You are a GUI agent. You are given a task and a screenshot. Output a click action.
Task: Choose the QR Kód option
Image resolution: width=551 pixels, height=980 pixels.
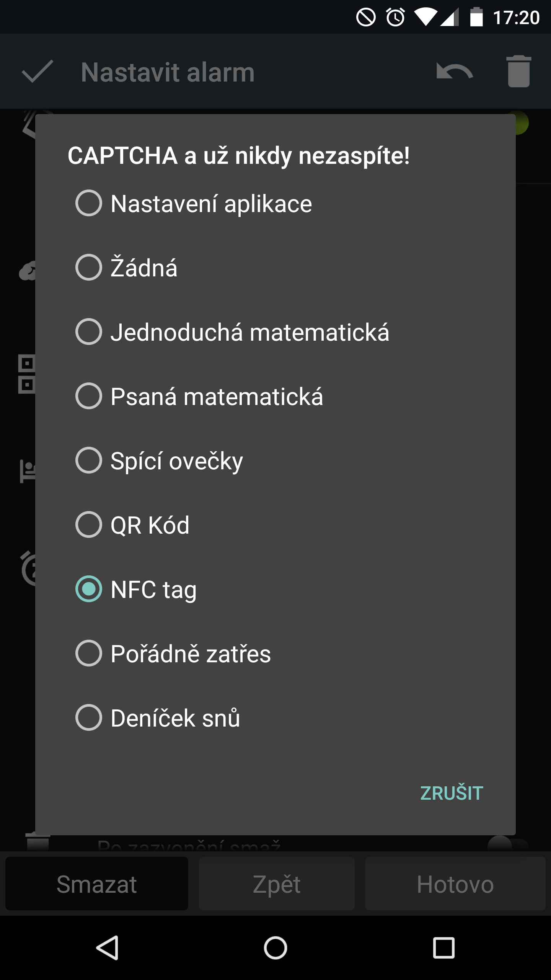[x=89, y=524]
